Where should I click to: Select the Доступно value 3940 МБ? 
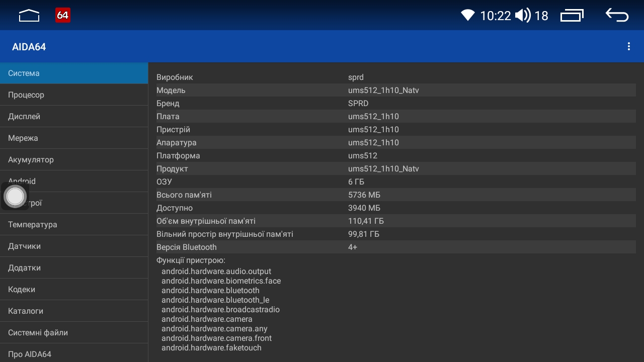pyautogui.click(x=364, y=208)
